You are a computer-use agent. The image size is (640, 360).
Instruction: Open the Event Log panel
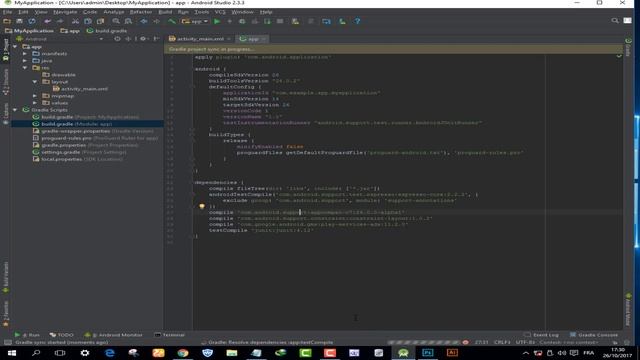[x=541, y=335]
